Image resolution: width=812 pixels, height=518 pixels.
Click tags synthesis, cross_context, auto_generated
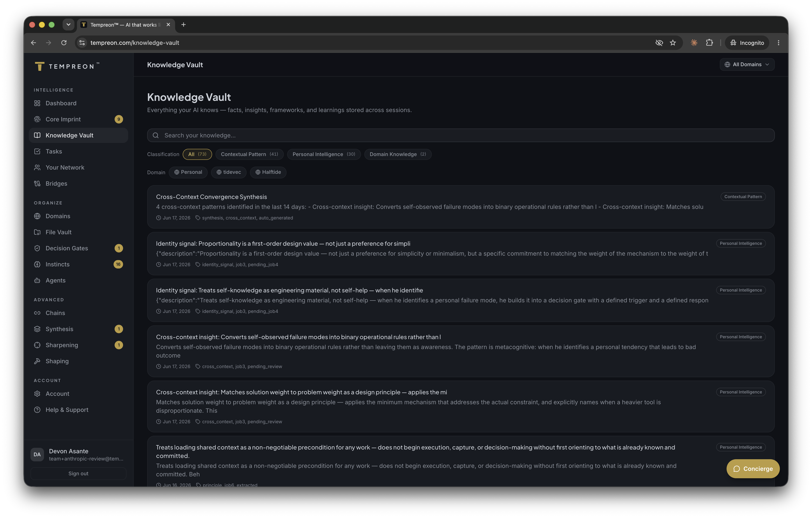point(247,218)
